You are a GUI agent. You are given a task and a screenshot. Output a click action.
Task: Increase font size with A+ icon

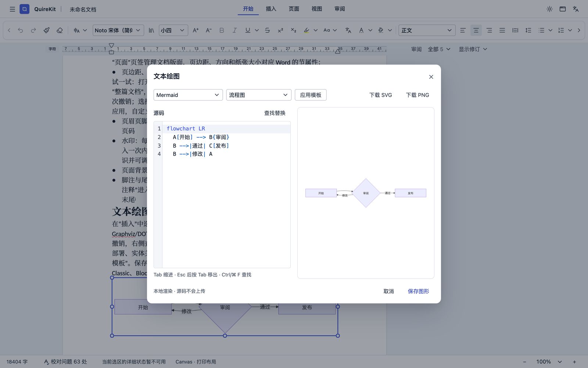click(196, 30)
